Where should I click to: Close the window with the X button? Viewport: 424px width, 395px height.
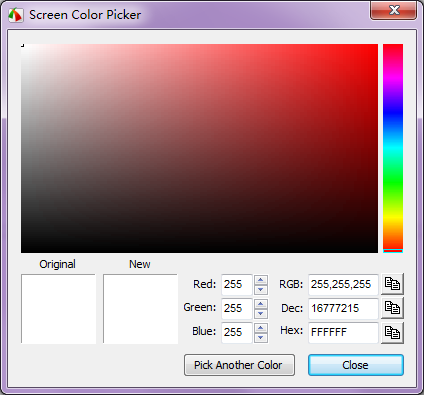tap(394, 10)
